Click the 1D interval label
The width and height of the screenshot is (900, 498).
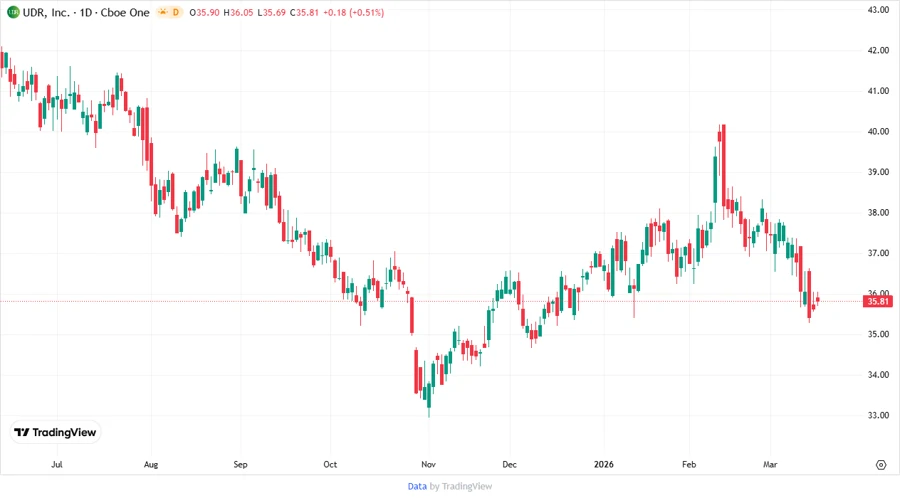[86, 12]
